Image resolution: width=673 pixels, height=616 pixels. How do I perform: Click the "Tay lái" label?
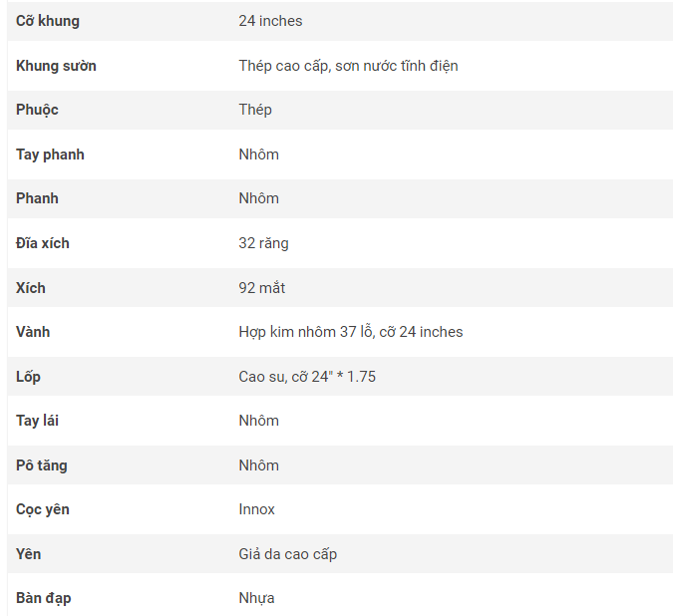[37, 421]
